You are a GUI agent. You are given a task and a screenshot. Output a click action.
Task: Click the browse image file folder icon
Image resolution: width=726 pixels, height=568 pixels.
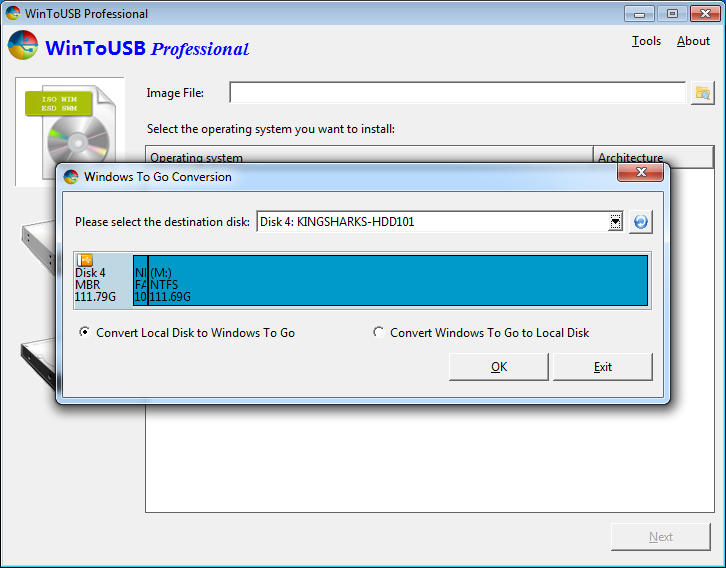702,93
